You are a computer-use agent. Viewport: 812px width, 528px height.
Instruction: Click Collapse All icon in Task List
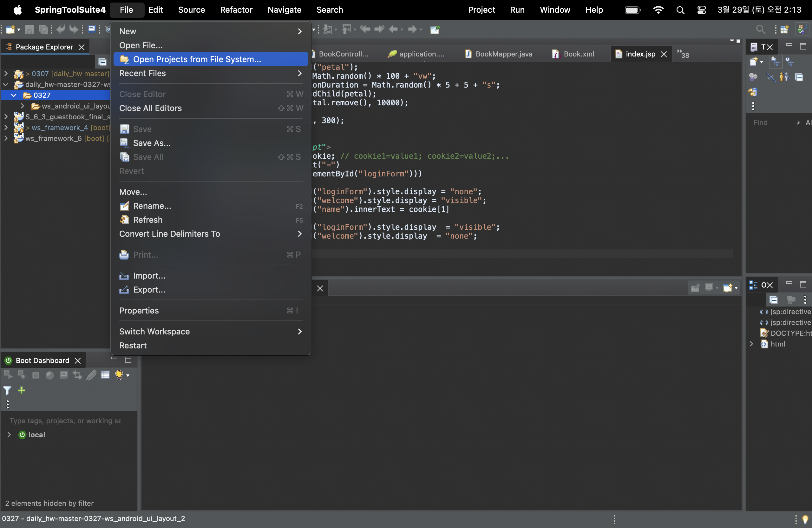click(799, 77)
